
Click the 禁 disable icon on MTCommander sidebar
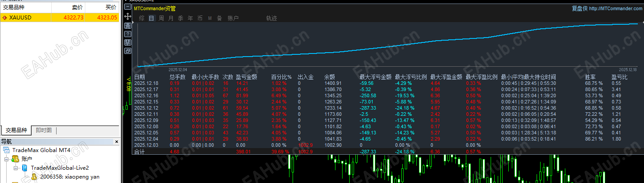click(x=128, y=42)
